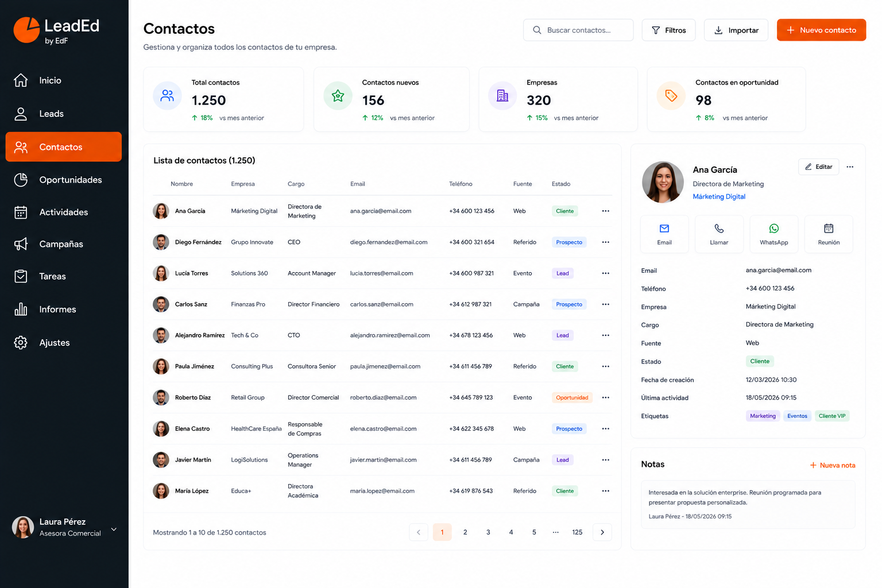This screenshot has height=588, width=882.
Task: Open the Email action icon in detail panel
Action: [x=664, y=229]
